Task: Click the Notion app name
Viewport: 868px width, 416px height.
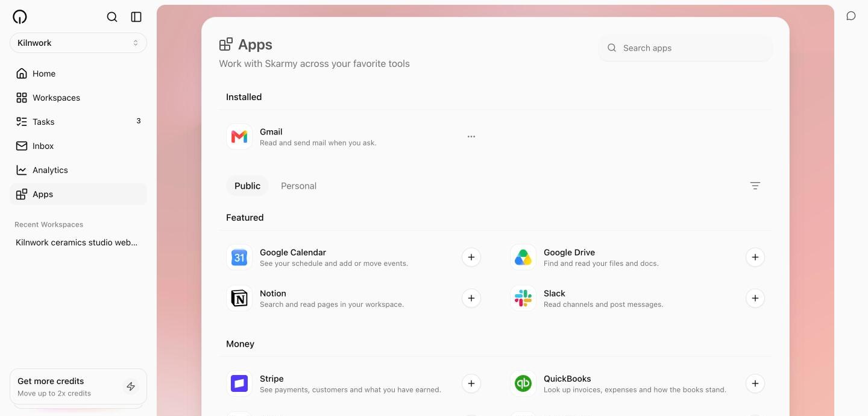Action: pyautogui.click(x=273, y=293)
